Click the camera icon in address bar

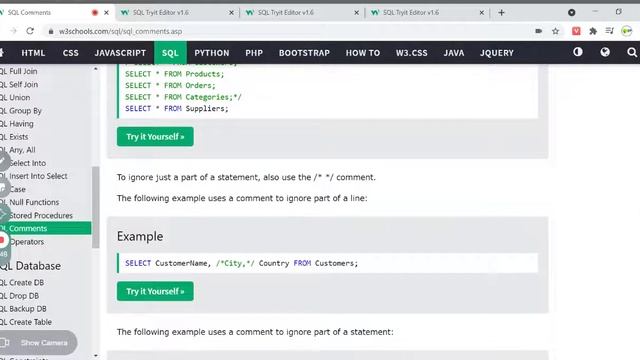tap(539, 31)
